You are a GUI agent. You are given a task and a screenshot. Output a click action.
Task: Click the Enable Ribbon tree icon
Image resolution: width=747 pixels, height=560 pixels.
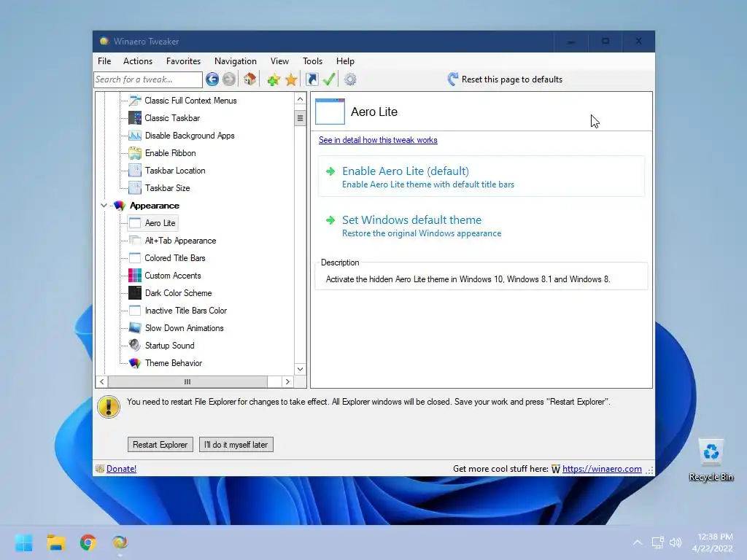[135, 153]
